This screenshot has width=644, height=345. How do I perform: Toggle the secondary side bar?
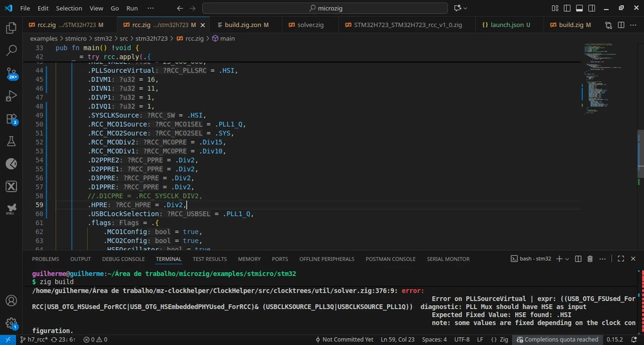coord(592,8)
